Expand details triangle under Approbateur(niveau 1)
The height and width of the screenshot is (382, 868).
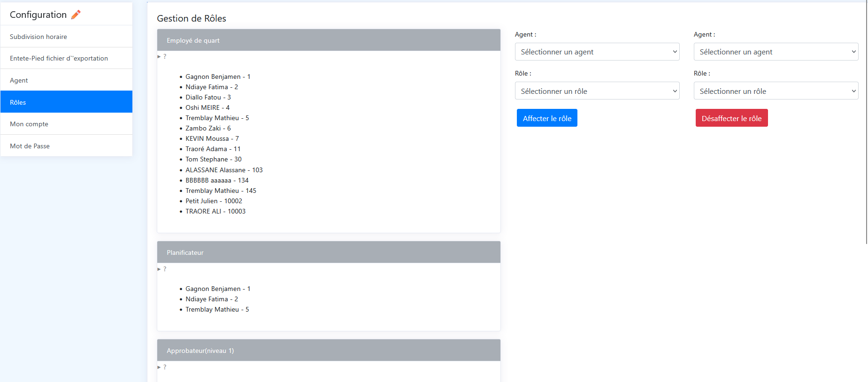[159, 367]
